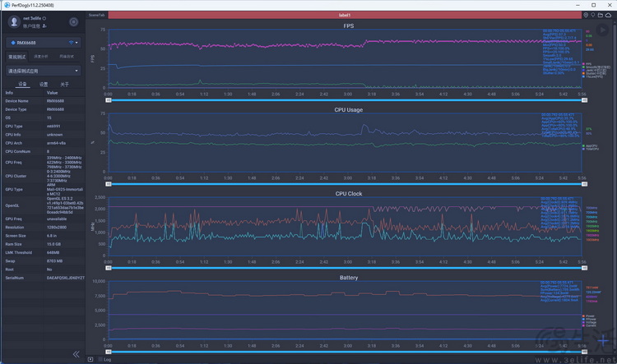Click the Battery chart left range handle

[109, 352]
